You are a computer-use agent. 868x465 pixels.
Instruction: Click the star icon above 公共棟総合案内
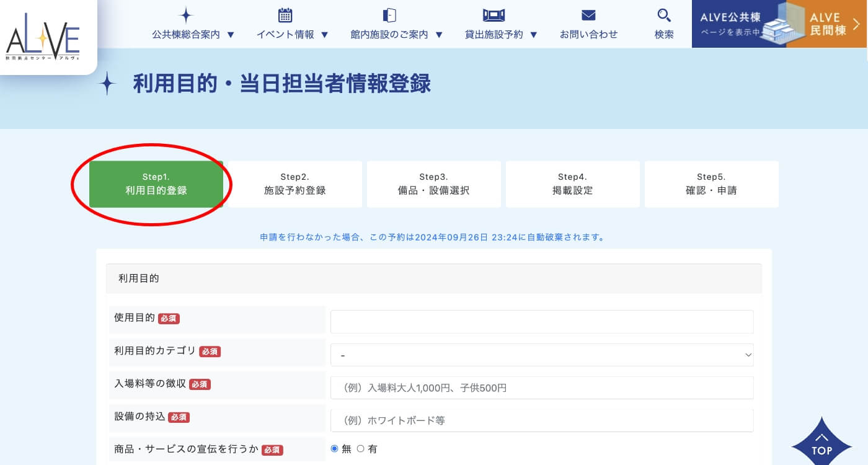pos(186,15)
